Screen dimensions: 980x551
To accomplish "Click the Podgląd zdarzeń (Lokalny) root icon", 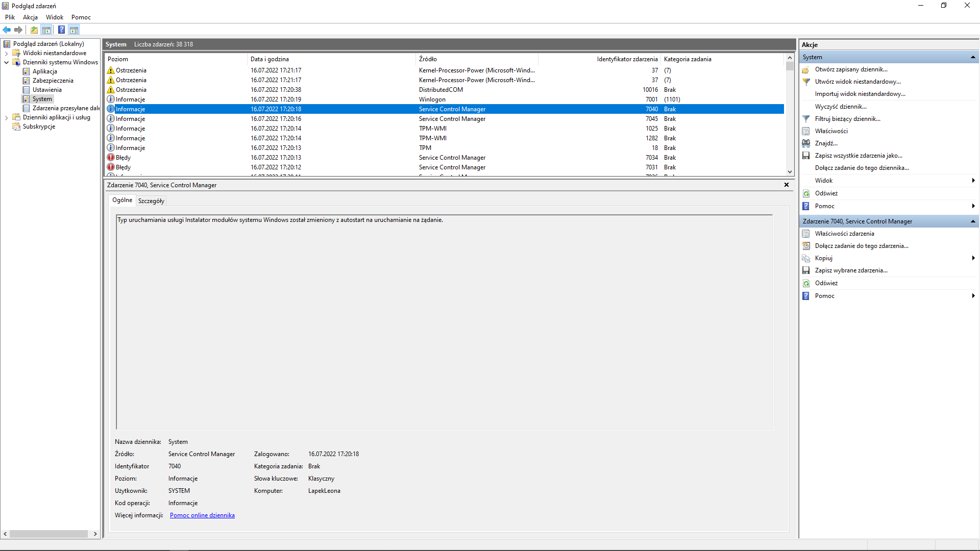I will pyautogui.click(x=7, y=44).
